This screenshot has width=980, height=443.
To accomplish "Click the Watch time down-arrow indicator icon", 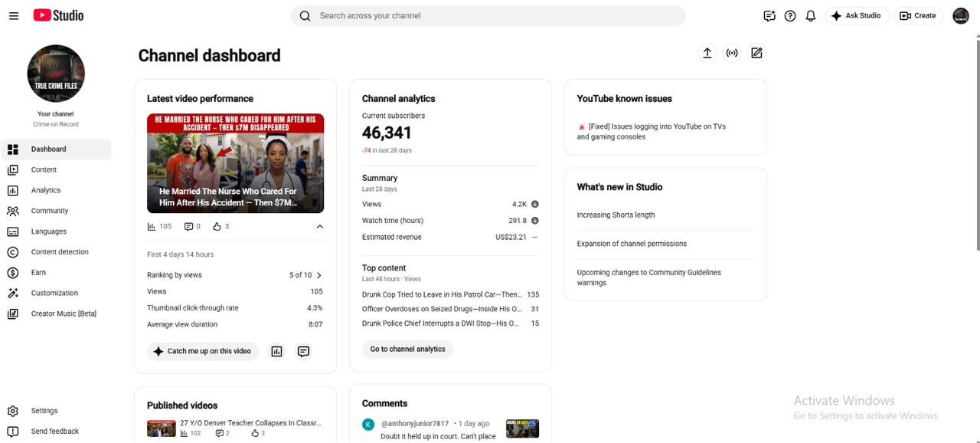I will pyautogui.click(x=535, y=221).
